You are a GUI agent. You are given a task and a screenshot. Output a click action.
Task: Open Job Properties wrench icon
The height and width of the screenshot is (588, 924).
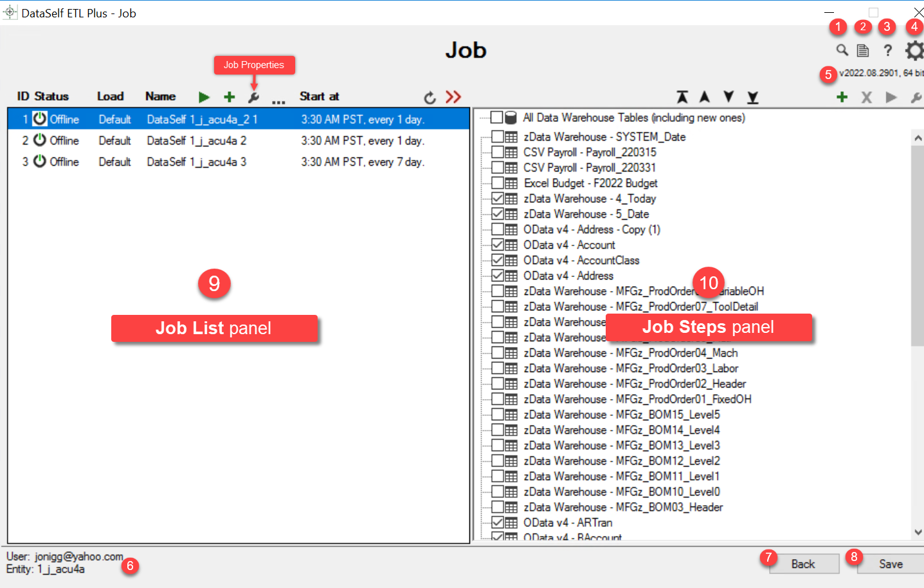253,97
